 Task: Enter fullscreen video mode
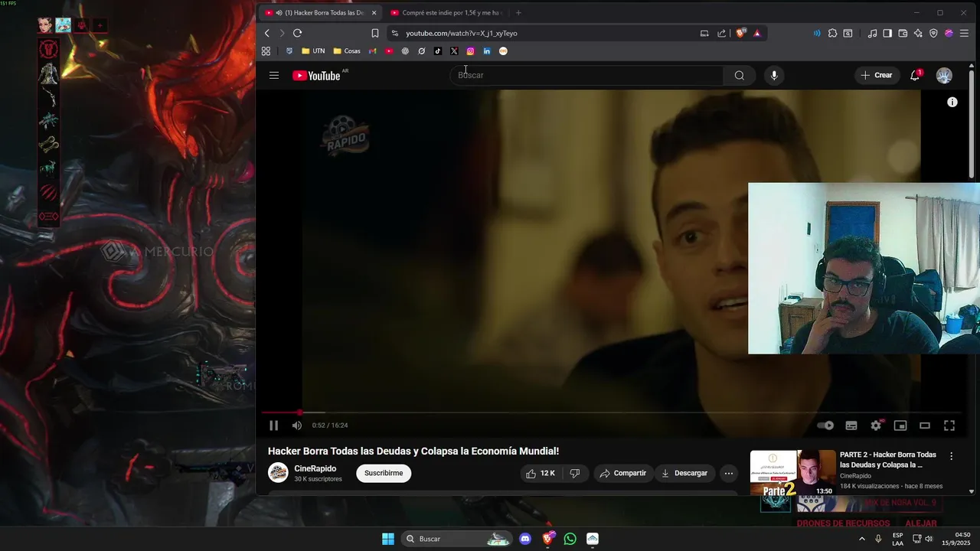coord(949,425)
